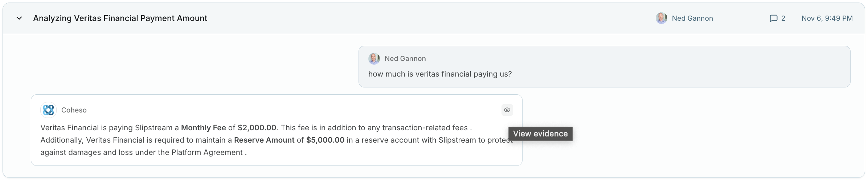Click the Coheso sender name
The height and width of the screenshot is (180, 868).
74,110
